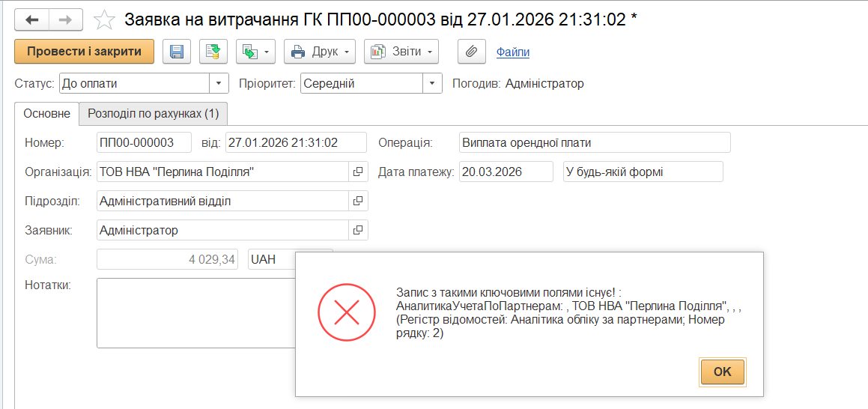
Task: Expand the Пріоритет dropdown list
Action: [x=432, y=84]
